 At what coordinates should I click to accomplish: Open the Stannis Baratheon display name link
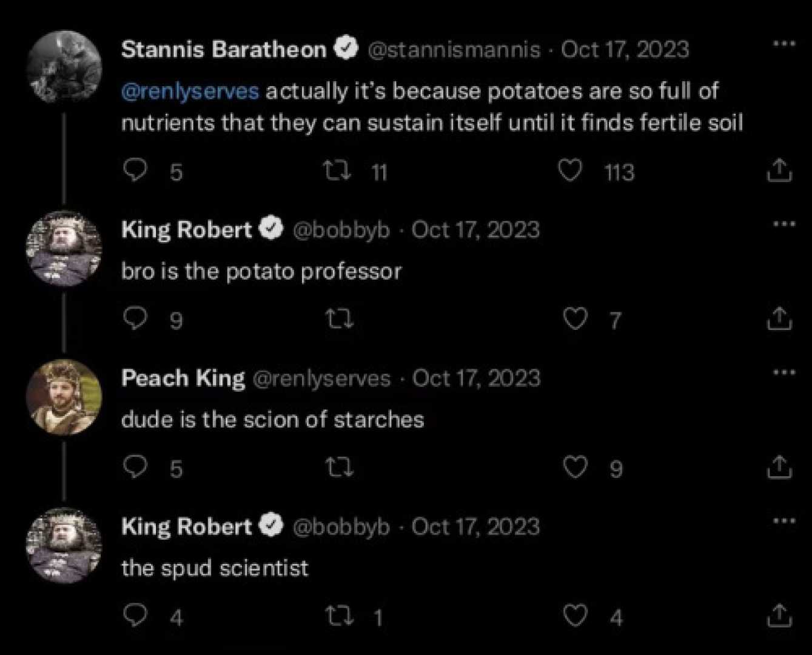(224, 49)
